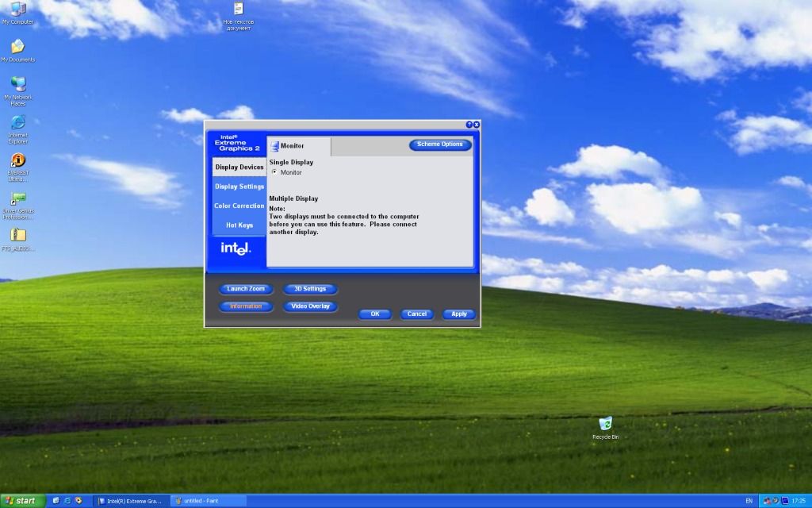Open Driver Genius Professional shortcut

18,206
